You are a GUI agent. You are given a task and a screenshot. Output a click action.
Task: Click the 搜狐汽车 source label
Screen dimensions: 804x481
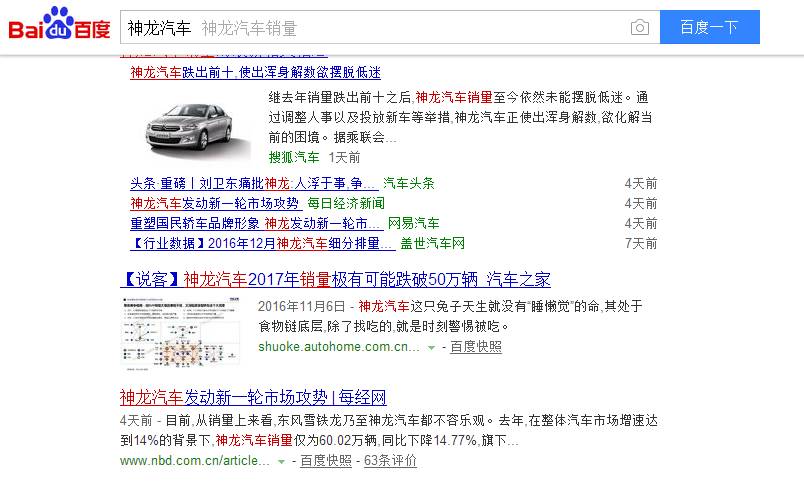point(294,157)
